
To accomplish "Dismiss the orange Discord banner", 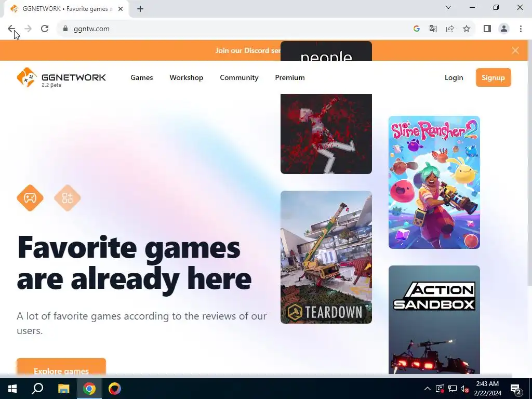I will [x=515, y=50].
